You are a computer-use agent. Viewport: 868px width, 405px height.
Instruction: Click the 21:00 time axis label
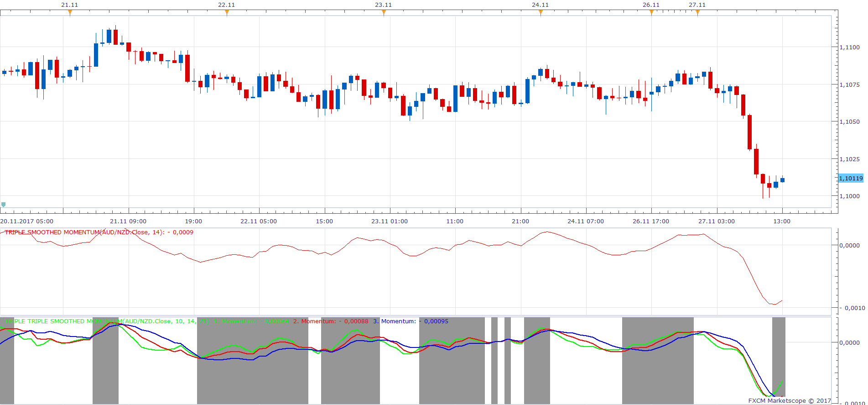[x=520, y=221]
